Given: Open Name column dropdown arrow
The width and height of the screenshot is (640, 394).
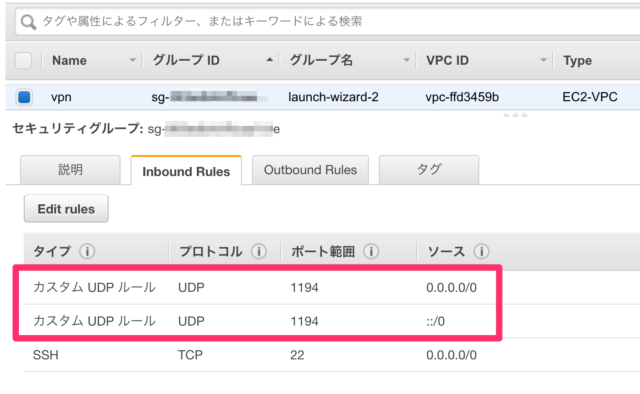Looking at the screenshot, I should [x=133, y=60].
